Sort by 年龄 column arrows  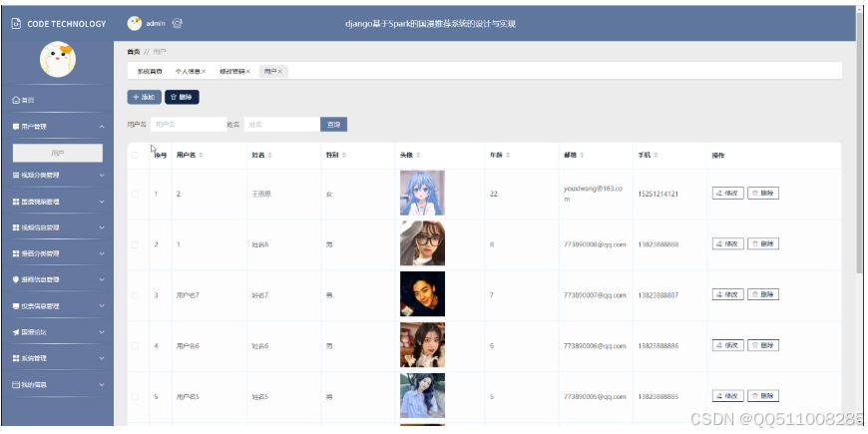click(x=508, y=156)
